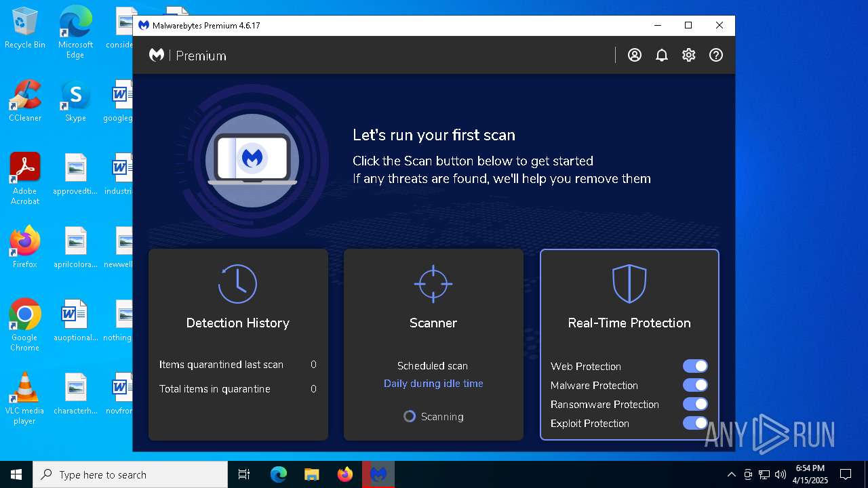Open the Malwarebytes help question mark
The height and width of the screenshot is (488, 868).
point(716,56)
